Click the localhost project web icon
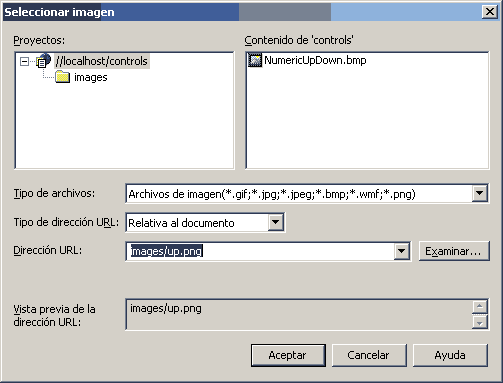Viewport: 503px width, 383px height. pos(44,61)
